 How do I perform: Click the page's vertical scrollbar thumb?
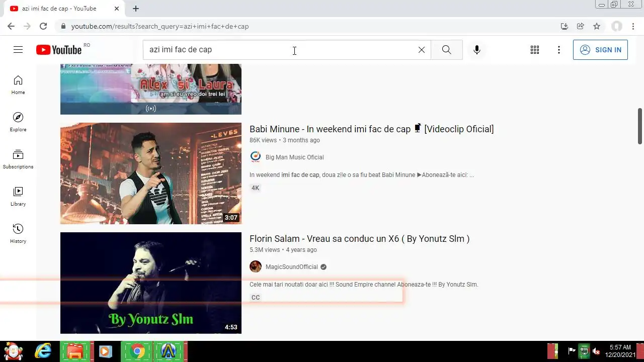point(640,126)
